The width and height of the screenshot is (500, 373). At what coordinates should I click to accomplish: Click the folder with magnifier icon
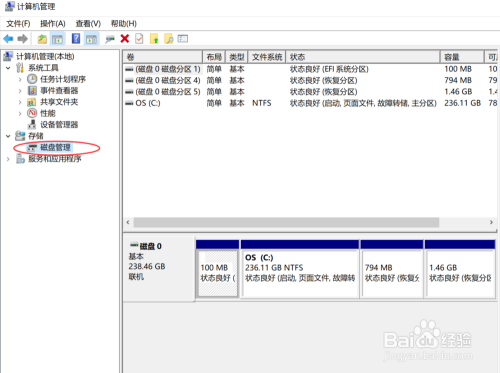[x=169, y=39]
